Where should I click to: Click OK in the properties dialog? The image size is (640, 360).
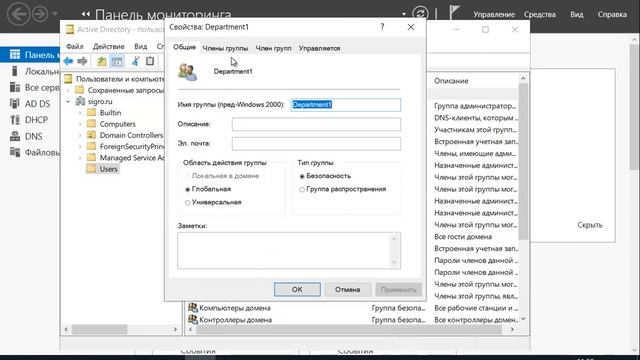[x=297, y=289]
